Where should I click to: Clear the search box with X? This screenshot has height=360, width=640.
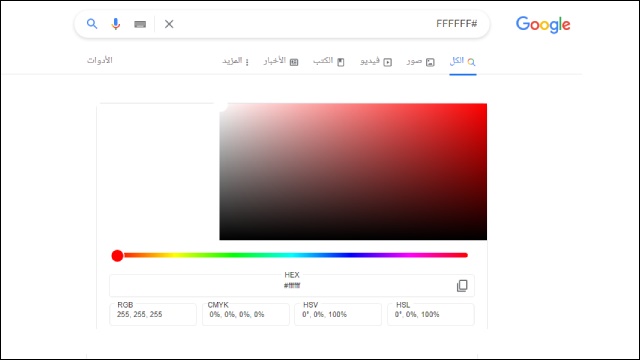169,24
